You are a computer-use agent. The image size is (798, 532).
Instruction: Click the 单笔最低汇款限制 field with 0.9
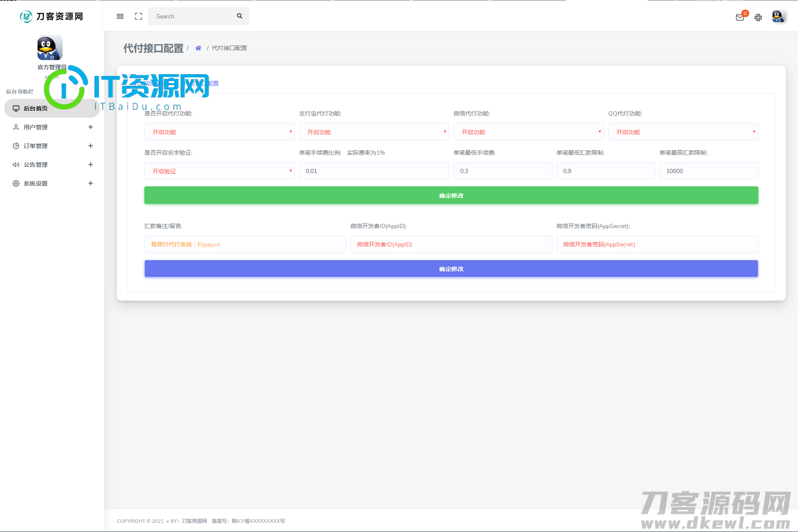point(606,171)
